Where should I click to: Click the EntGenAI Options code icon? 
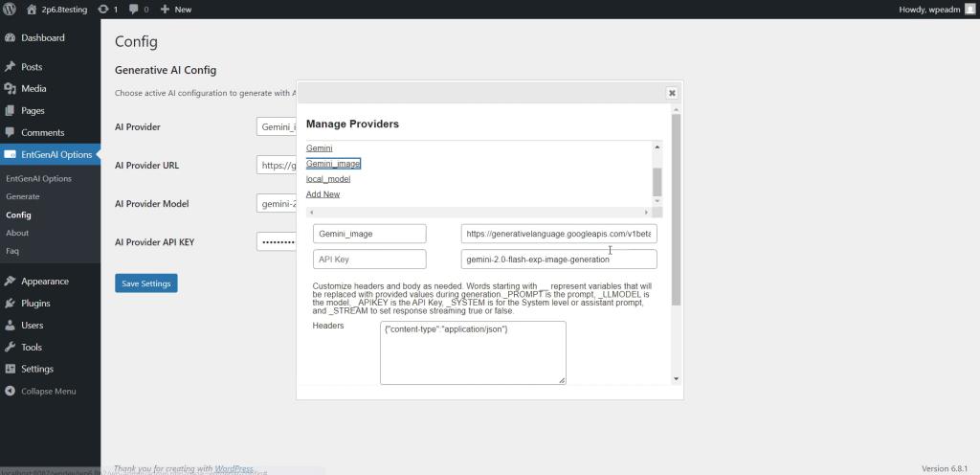(10, 154)
